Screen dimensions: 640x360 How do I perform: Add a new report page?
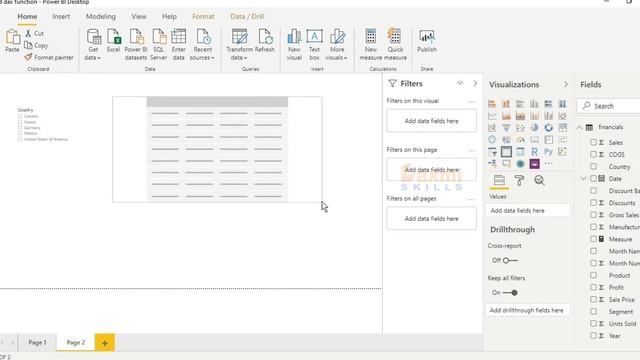coord(105,343)
